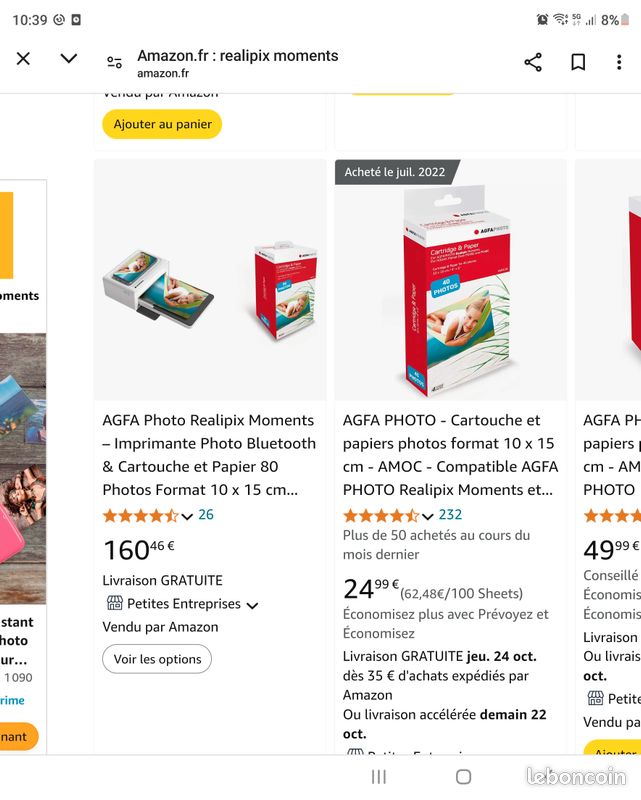Open site settings icon beside URL

point(114,62)
